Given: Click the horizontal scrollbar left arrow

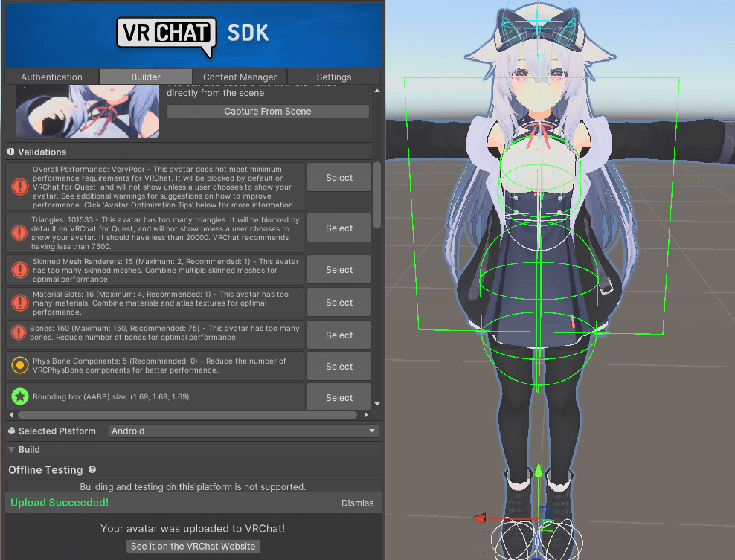Looking at the screenshot, I should tap(11, 415).
